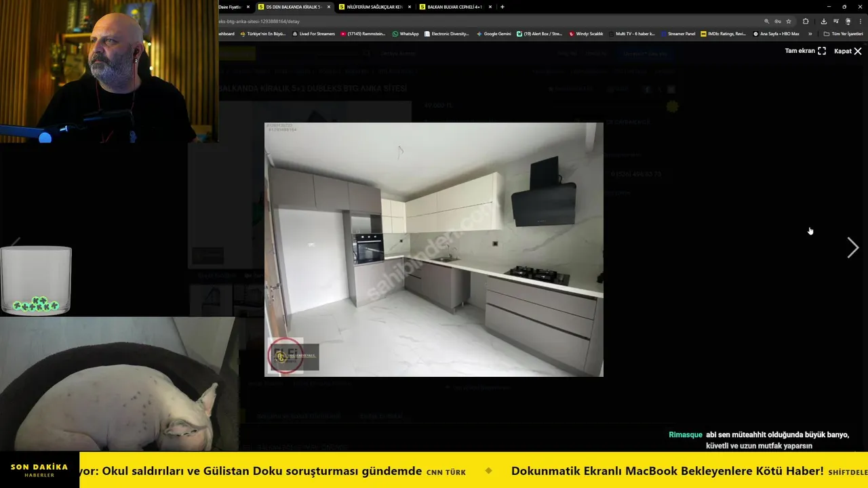This screenshot has width=868, height=488.
Task: Open the browser extensions puzzle icon
Action: 806,21
